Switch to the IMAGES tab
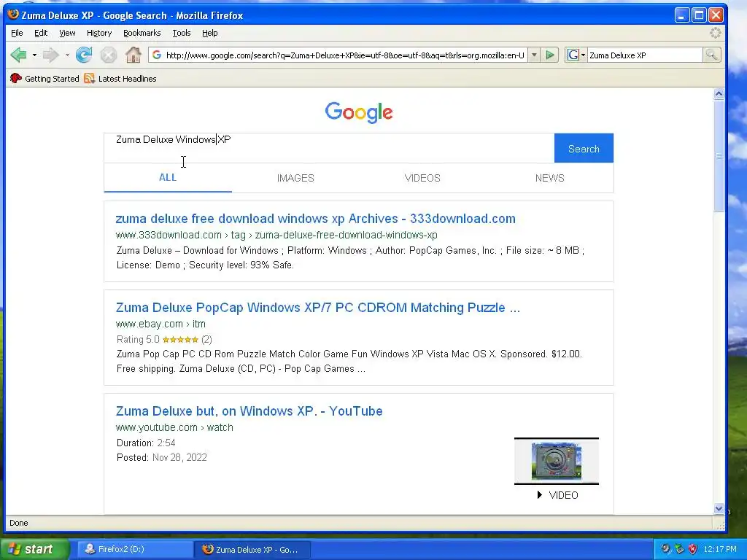Viewport: 747px width, 560px height. click(295, 178)
